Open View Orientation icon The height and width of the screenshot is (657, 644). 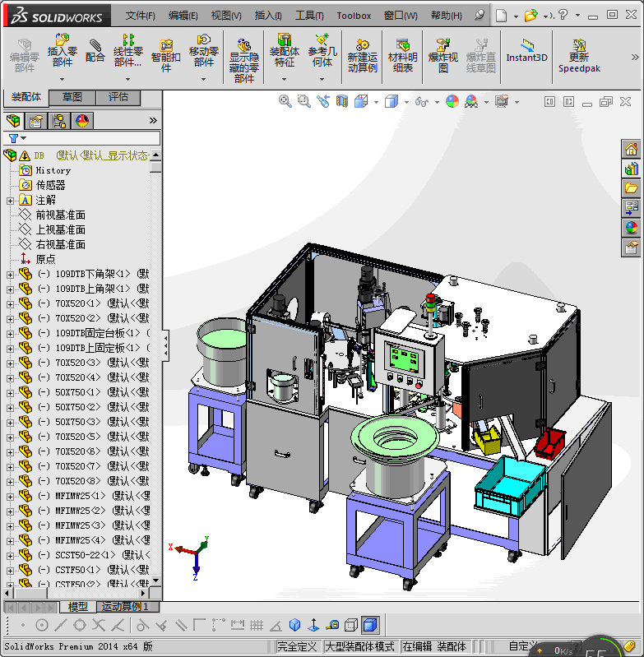point(361,101)
